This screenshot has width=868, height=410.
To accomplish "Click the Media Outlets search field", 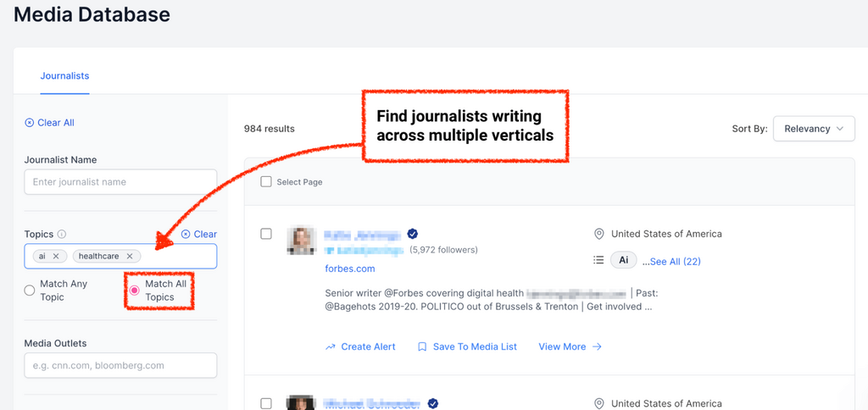I will click(x=120, y=365).
